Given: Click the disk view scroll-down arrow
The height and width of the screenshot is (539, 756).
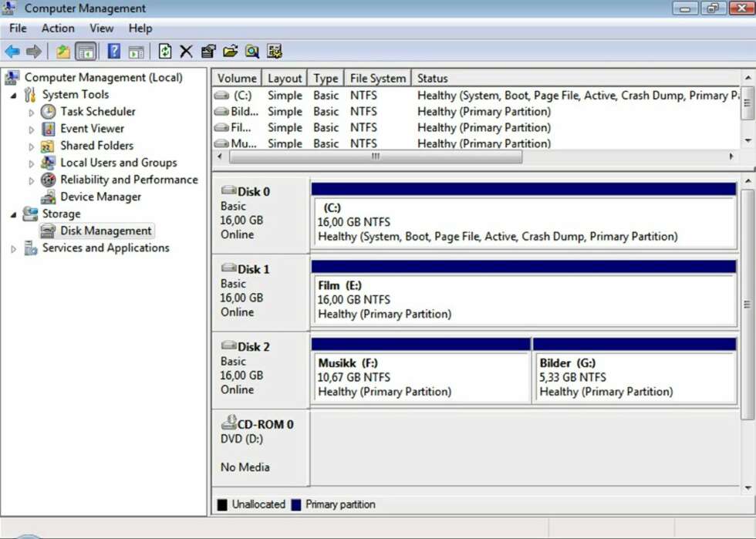Looking at the screenshot, I should pyautogui.click(x=748, y=488).
